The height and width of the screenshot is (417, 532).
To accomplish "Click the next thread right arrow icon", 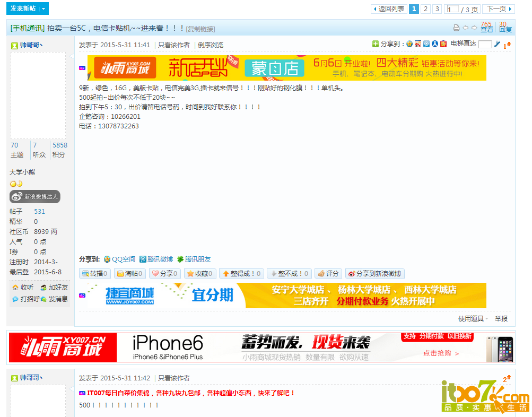I will coord(474,28).
